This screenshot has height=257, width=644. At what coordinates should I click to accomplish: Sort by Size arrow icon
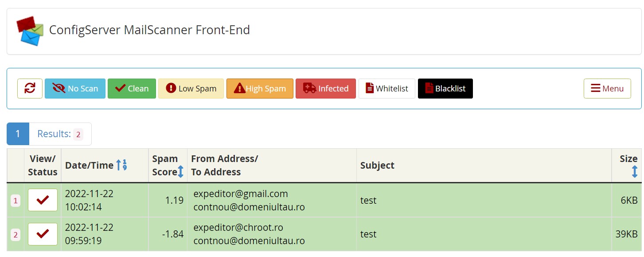click(635, 172)
